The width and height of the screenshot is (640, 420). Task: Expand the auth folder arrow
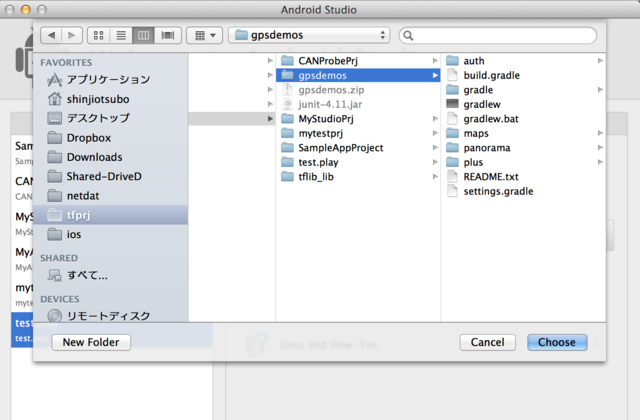[600, 61]
